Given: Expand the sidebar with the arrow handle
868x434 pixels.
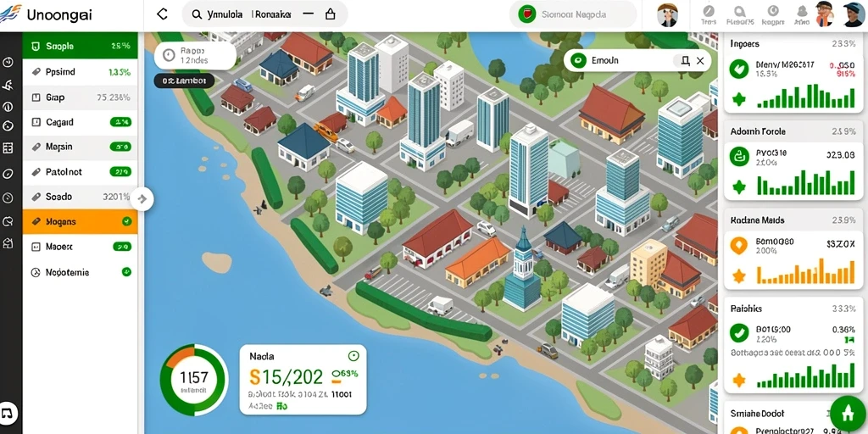Looking at the screenshot, I should [x=142, y=198].
